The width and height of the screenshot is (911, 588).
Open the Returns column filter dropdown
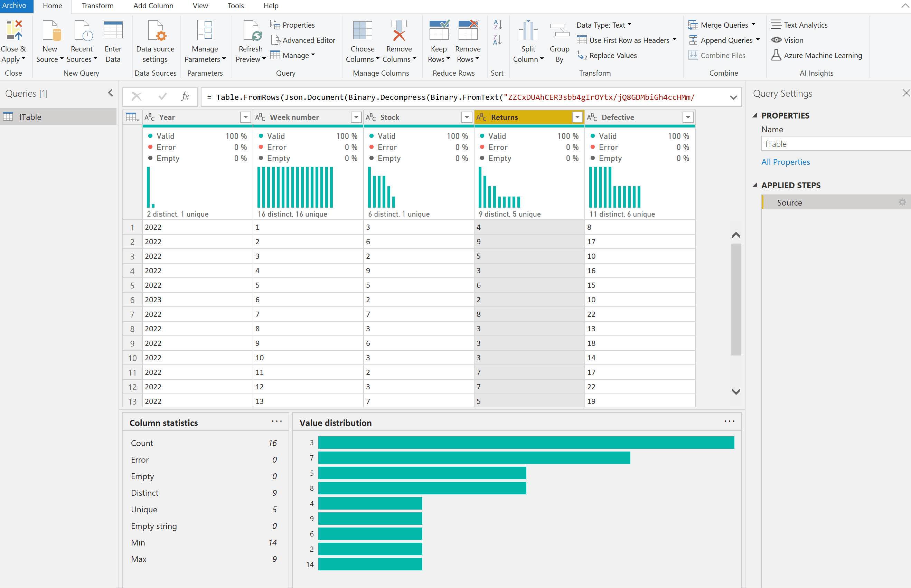577,117
